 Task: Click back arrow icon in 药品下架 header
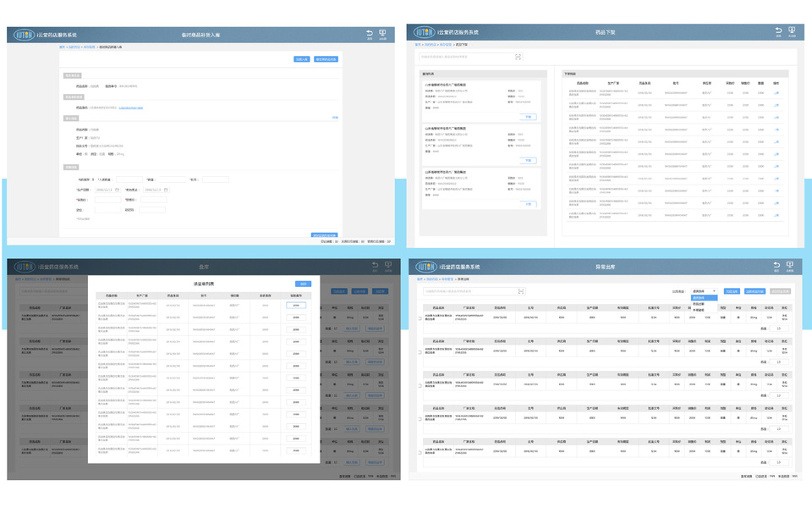[x=778, y=30]
